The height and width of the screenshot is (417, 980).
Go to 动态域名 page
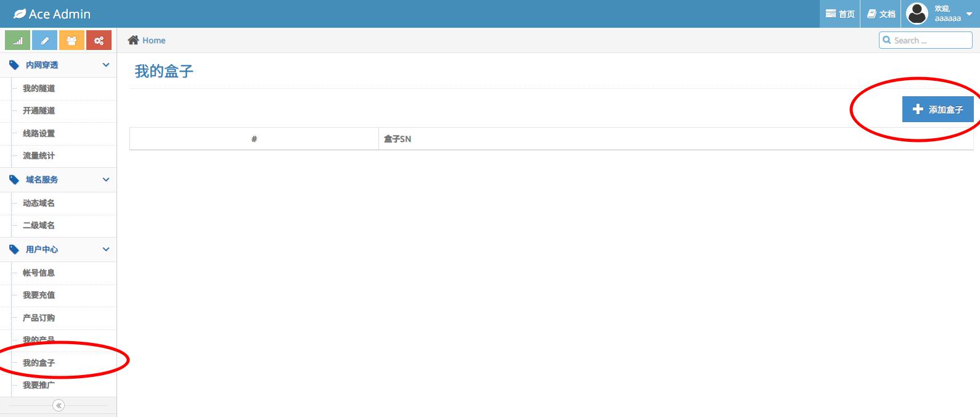pyautogui.click(x=39, y=203)
